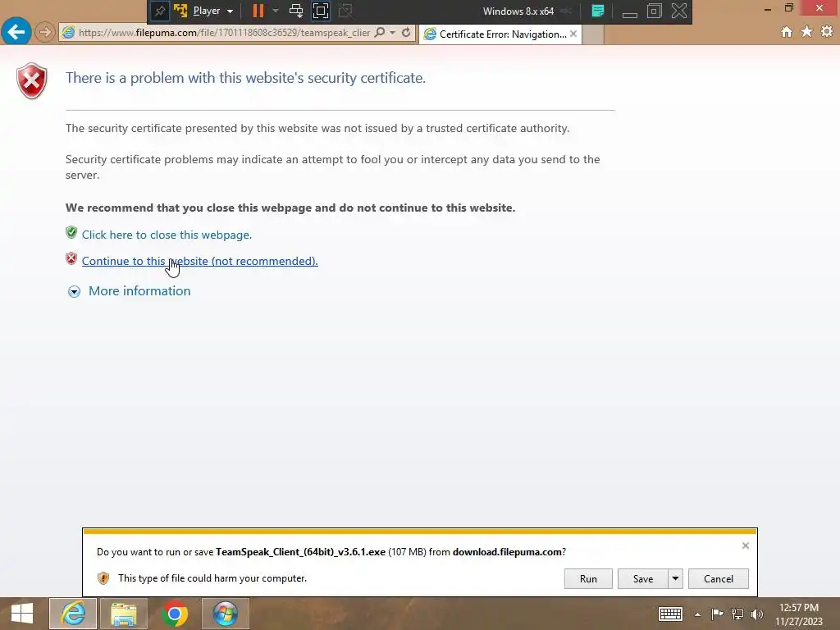The width and height of the screenshot is (840, 630).
Task: Click Send Ctrl+Alt+Del icon in VMware toolbar
Action: 295,11
